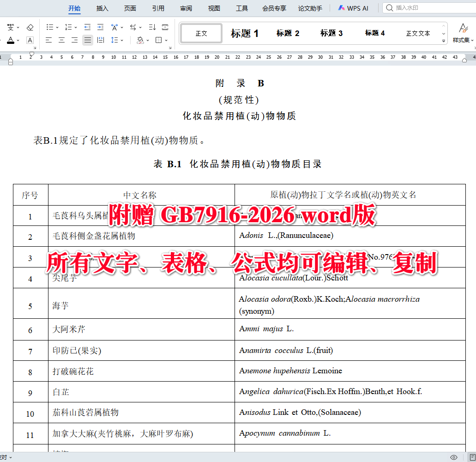Go to the next row of styles in the gallery

[x=444, y=33]
